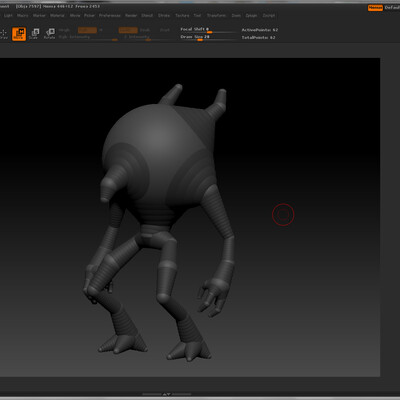Open the Transform menu
The image size is (400, 400).
point(217,16)
